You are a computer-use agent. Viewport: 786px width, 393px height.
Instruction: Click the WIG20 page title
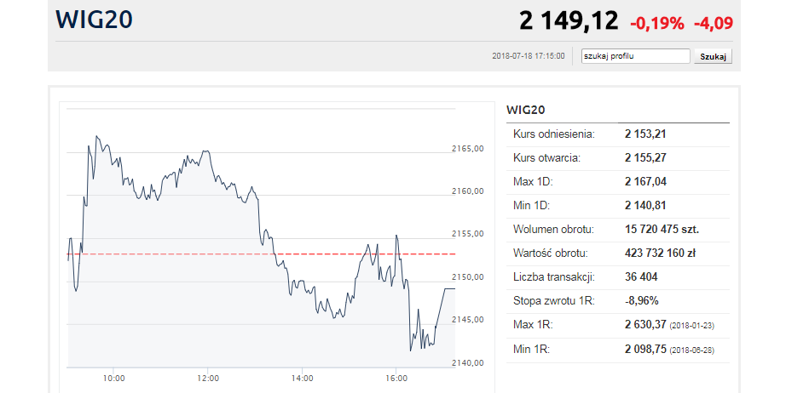[x=94, y=20]
